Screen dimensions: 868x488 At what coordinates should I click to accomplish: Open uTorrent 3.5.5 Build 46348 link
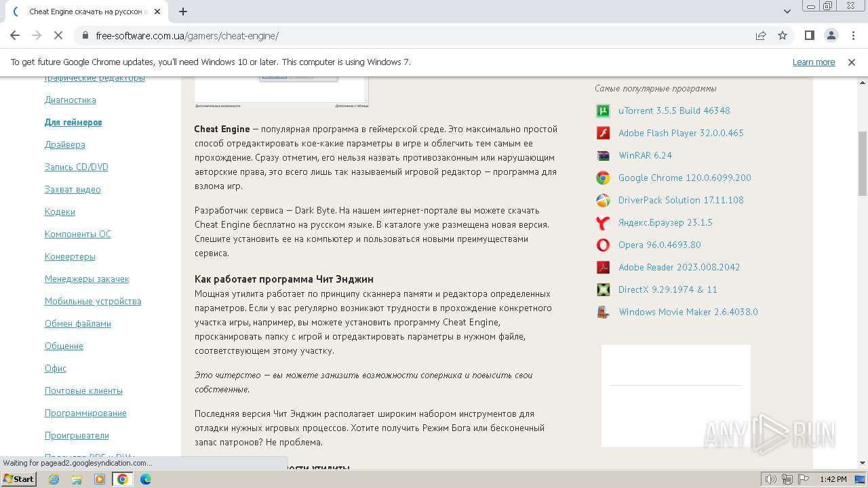click(x=674, y=110)
